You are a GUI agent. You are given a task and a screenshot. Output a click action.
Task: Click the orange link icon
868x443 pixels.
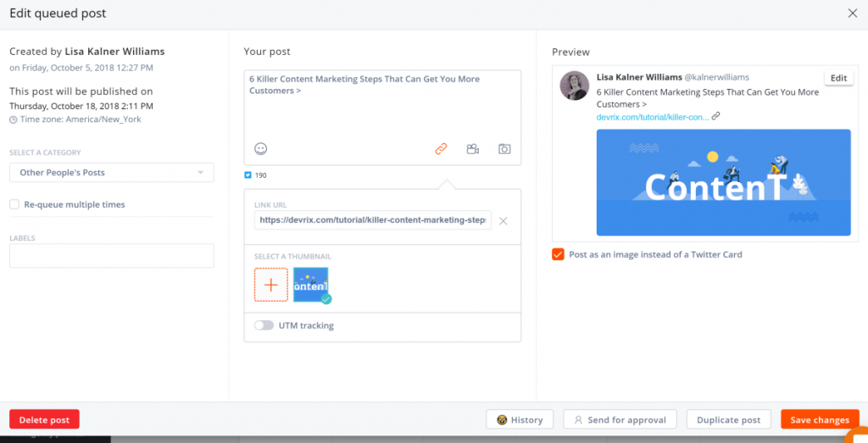point(441,149)
